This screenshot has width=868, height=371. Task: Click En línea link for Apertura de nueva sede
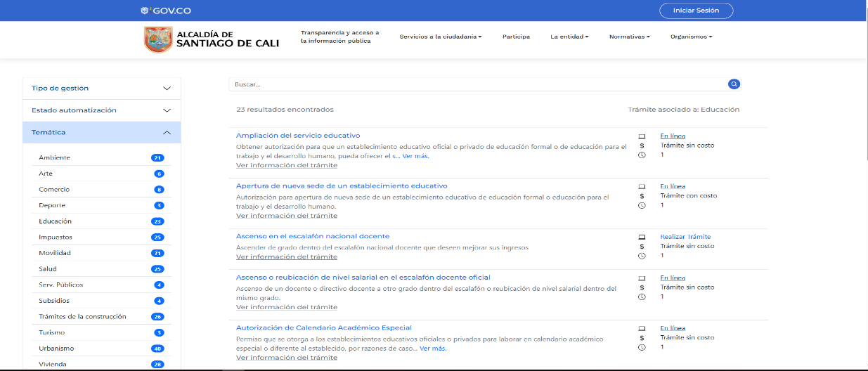click(x=673, y=186)
